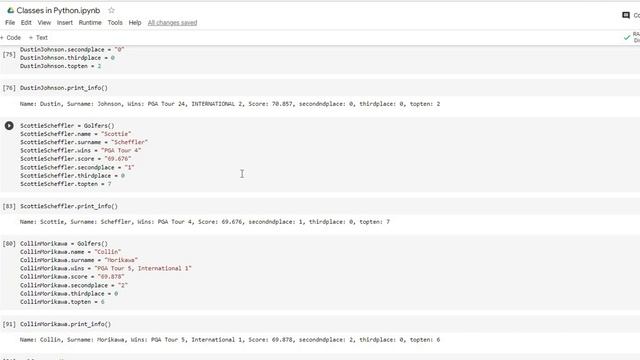
Task: Run the ScottieScheffler cell with play button
Action: tap(9, 126)
